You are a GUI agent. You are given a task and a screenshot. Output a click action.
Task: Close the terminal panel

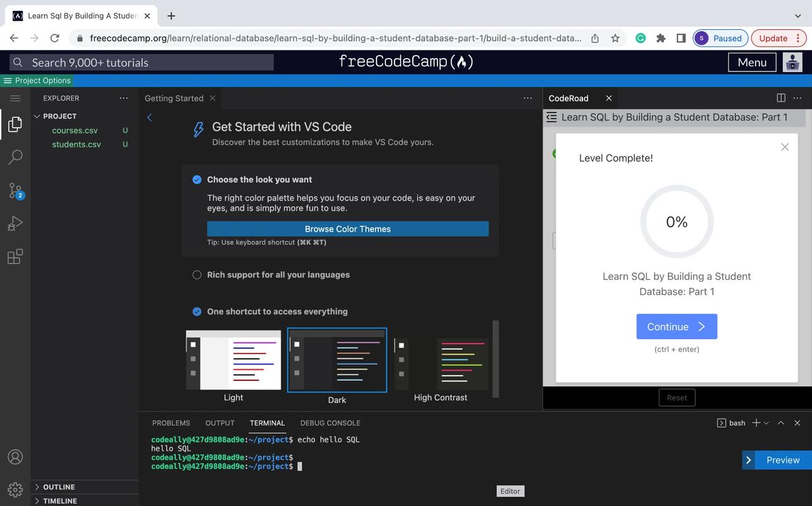797,423
